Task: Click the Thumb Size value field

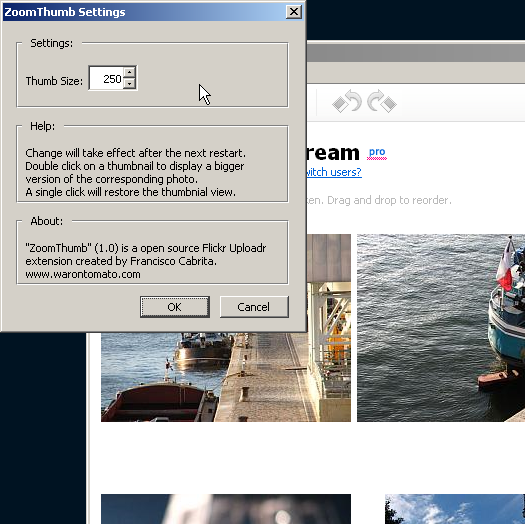Action: tap(106, 78)
